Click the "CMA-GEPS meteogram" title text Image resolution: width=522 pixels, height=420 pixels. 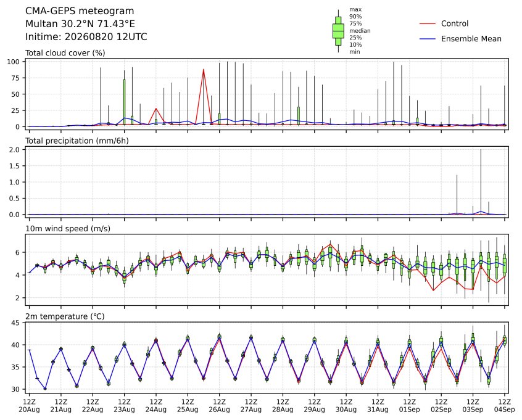point(80,11)
